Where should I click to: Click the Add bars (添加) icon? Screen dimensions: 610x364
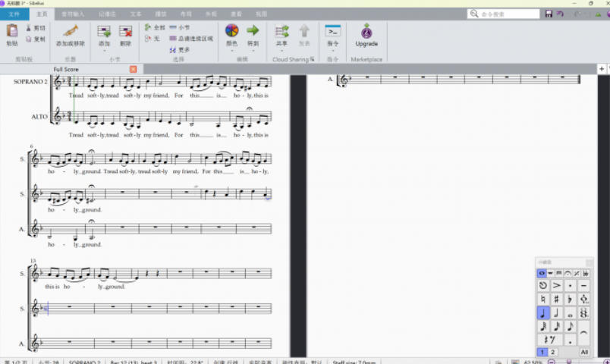(104, 31)
